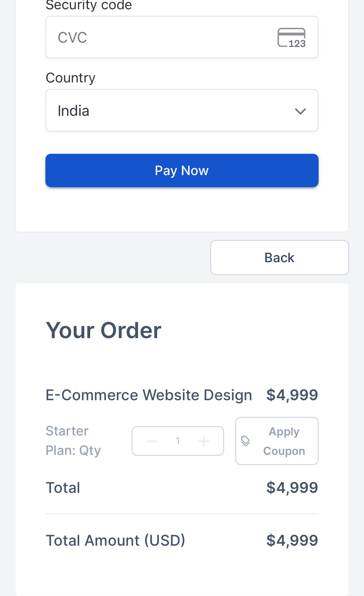Click the Apply Coupon button text
Image resolution: width=364 pixels, height=596 pixels.
pyautogui.click(x=284, y=441)
